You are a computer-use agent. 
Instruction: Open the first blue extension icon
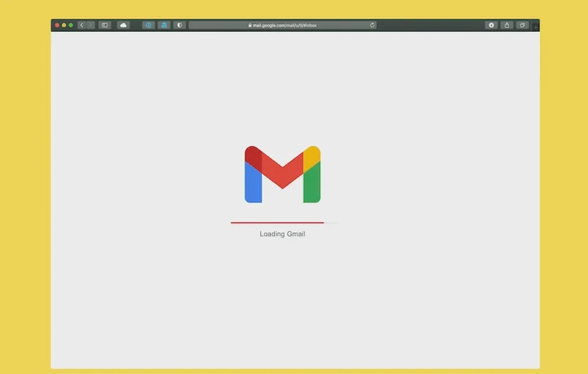(x=149, y=25)
